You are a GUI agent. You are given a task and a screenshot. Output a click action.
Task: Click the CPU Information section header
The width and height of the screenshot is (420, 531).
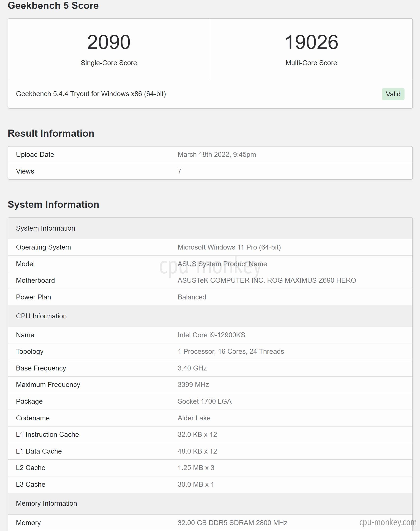tap(210, 316)
